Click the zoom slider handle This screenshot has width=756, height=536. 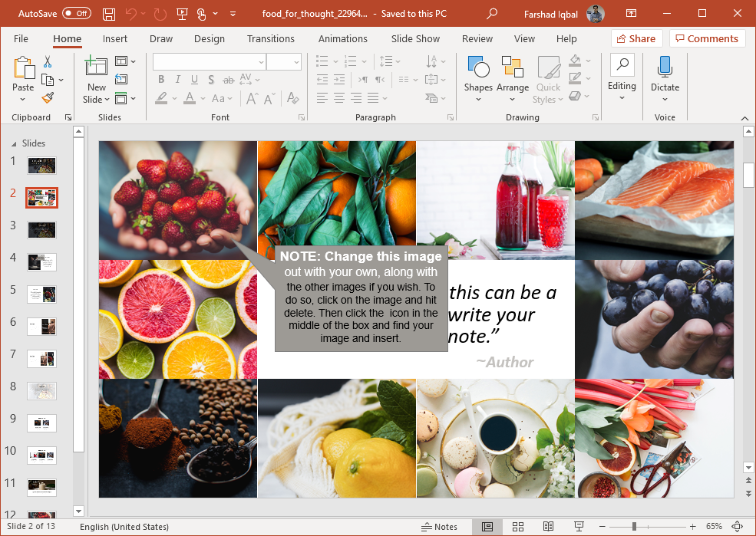click(634, 526)
